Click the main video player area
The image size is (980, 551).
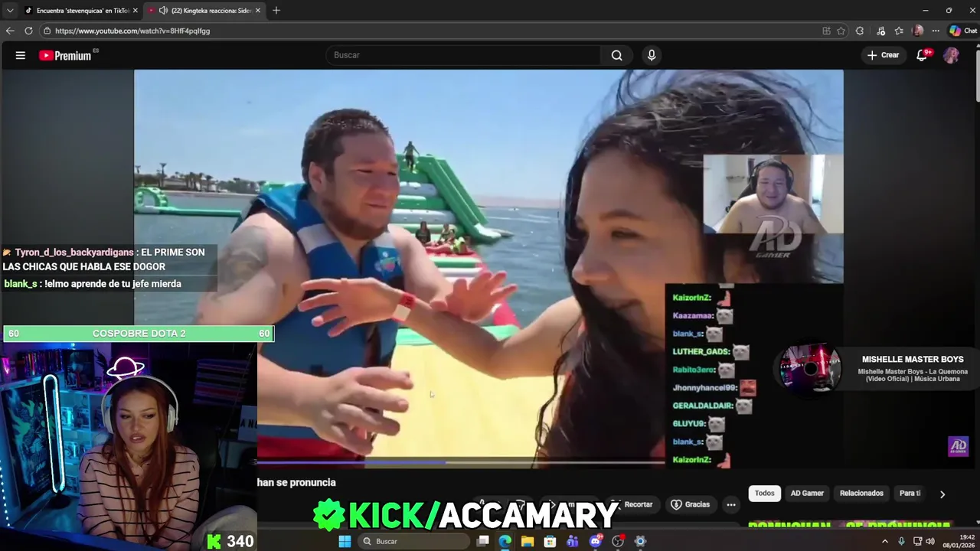pos(488,268)
